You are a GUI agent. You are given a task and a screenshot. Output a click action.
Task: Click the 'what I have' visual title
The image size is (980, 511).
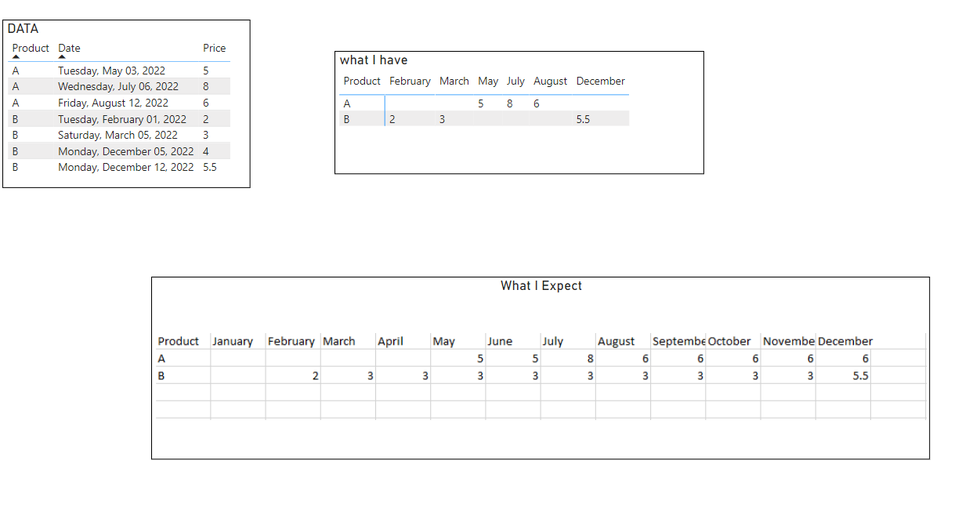click(x=374, y=60)
